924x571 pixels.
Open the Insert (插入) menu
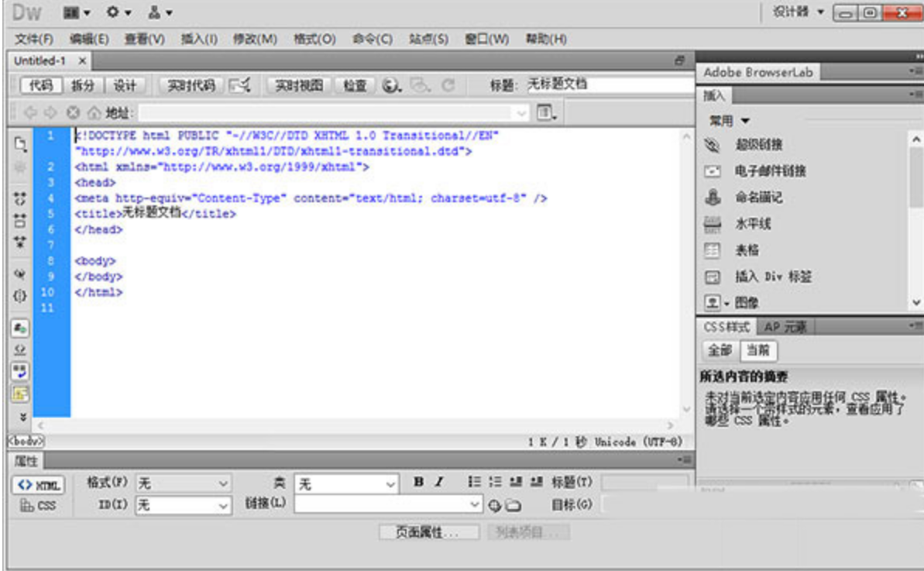click(x=199, y=39)
